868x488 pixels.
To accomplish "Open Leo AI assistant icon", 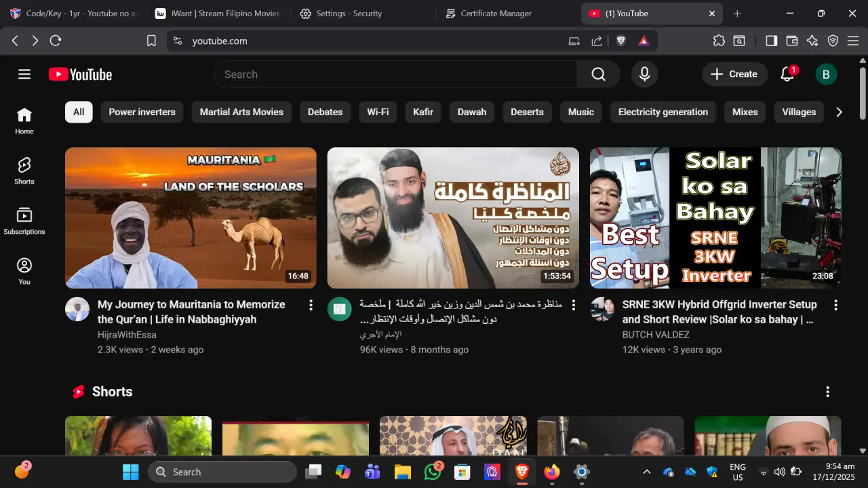I will pos(812,41).
